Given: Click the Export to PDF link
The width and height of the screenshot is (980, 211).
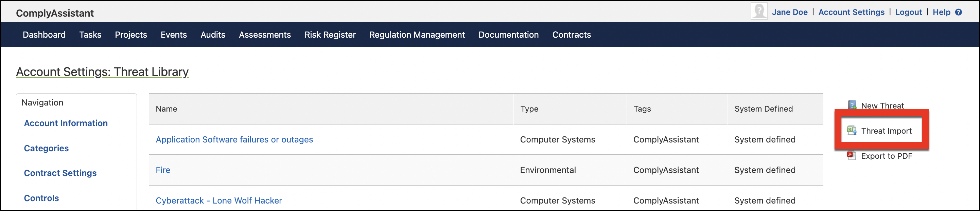Looking at the screenshot, I should tap(887, 156).
